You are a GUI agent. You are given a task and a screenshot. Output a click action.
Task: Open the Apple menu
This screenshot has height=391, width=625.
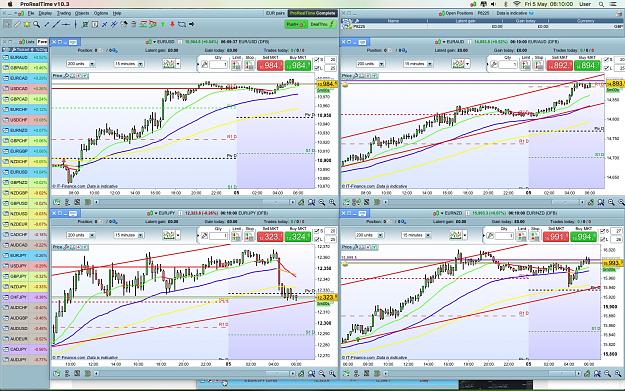(10, 4)
